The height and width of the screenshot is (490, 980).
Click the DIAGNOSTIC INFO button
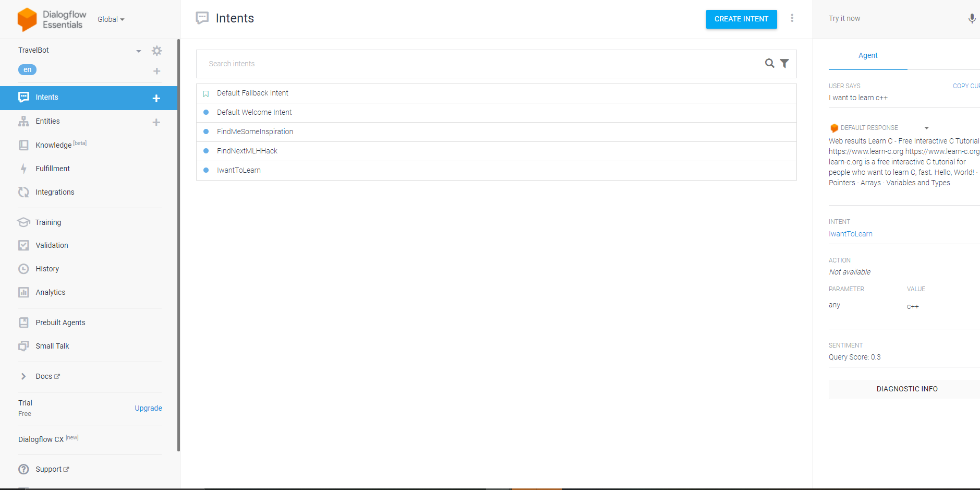click(907, 389)
